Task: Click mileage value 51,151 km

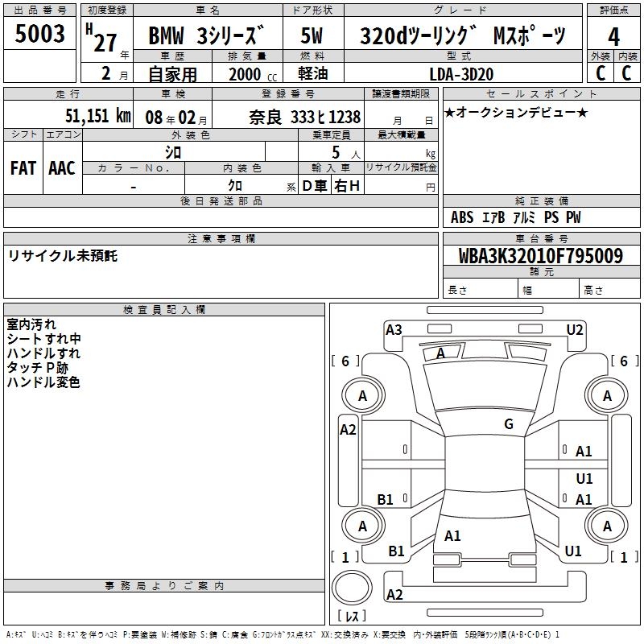Action: click(x=98, y=115)
